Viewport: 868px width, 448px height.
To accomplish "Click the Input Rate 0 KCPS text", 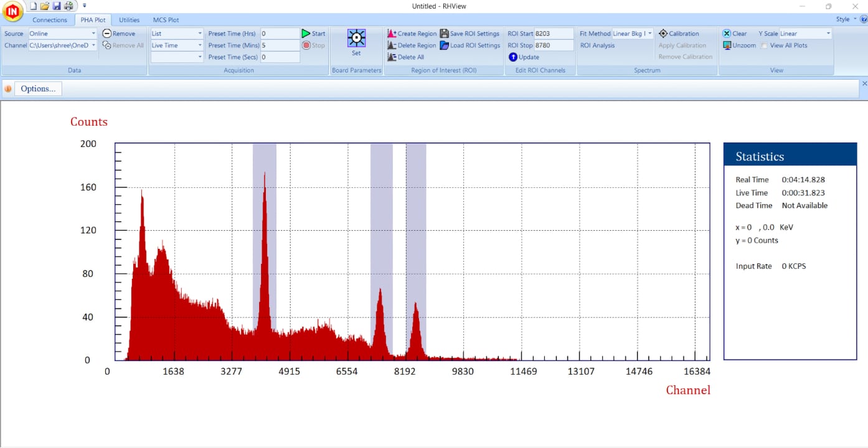I will coord(771,266).
